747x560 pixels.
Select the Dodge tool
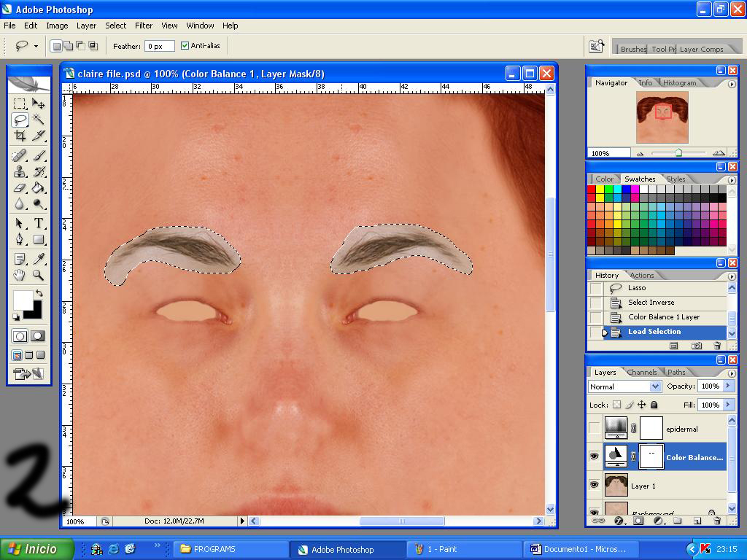click(38, 204)
